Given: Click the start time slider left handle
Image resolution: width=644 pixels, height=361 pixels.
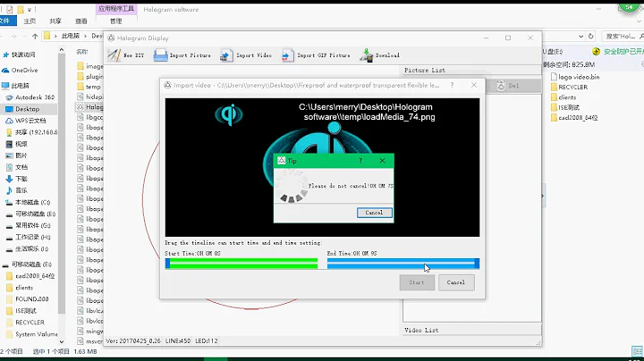Looking at the screenshot, I should (167, 264).
